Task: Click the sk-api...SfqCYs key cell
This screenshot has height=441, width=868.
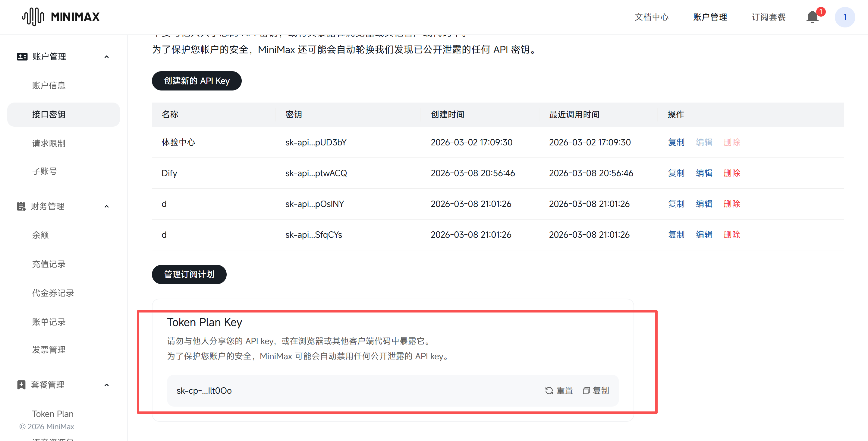Action: click(x=314, y=234)
